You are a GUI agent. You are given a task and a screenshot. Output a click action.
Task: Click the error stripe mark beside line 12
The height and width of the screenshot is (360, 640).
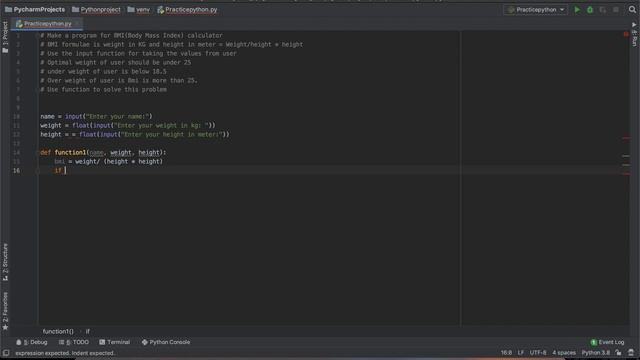tap(626, 138)
